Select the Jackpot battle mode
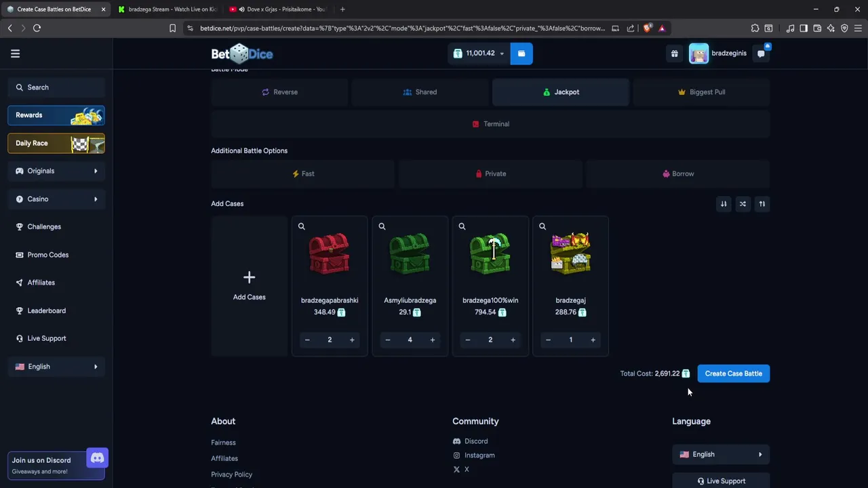This screenshot has height=488, width=868. (561, 92)
